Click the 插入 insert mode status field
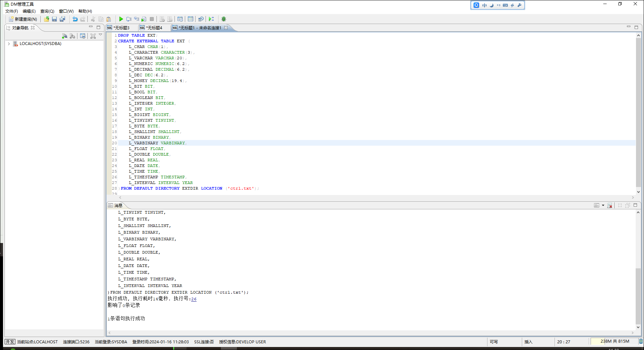The image size is (644, 350). 528,342
